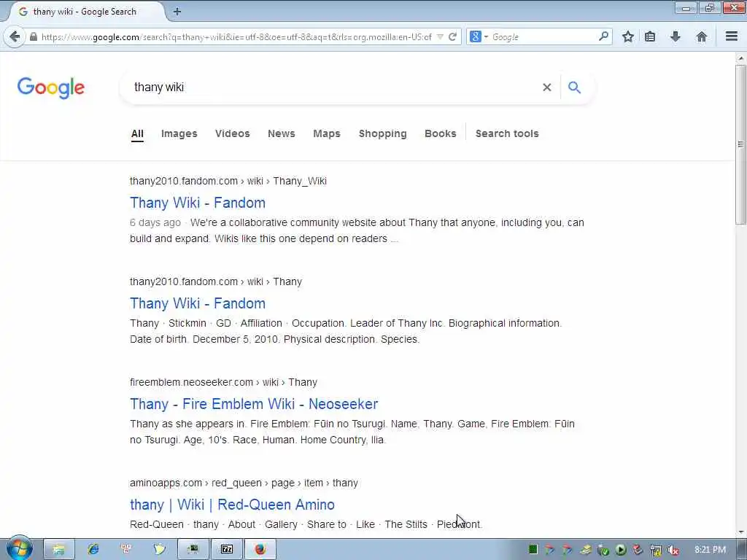Open the downloads arrow icon
Image resolution: width=747 pixels, height=560 pixels.
coord(675,36)
